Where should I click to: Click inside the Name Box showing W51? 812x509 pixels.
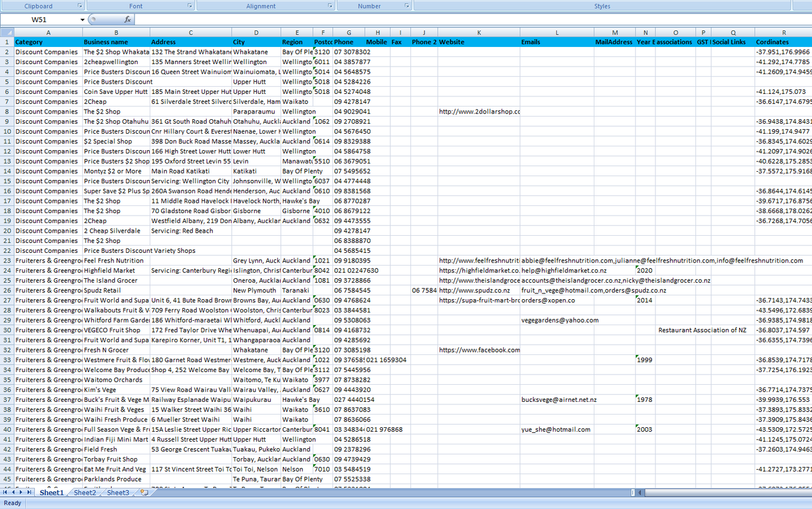click(x=39, y=20)
